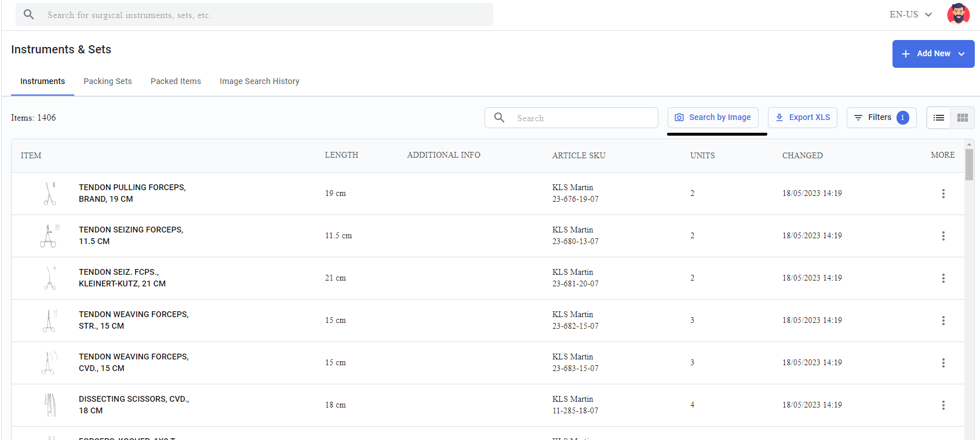Open more options for Tendon Seizing Forceps row
This screenshot has width=980, height=440.
pos(943,236)
